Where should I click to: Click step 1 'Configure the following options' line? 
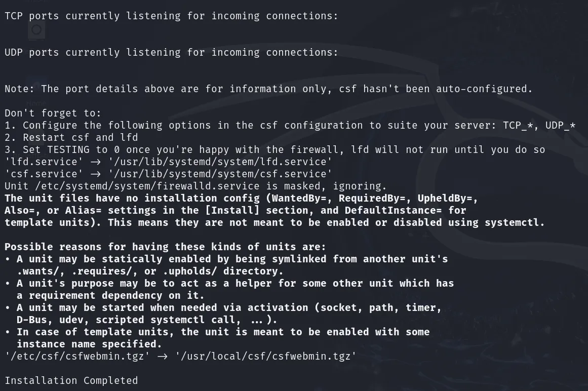tap(290, 125)
